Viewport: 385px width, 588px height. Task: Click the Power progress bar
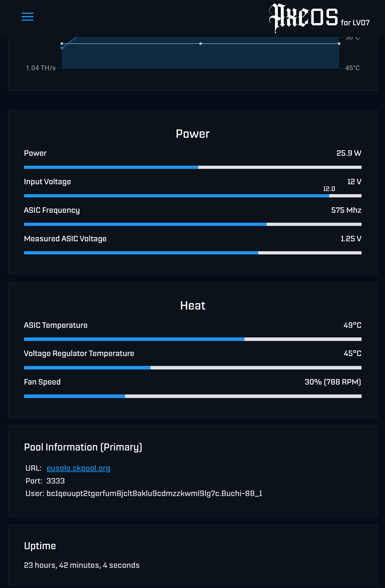tap(193, 167)
